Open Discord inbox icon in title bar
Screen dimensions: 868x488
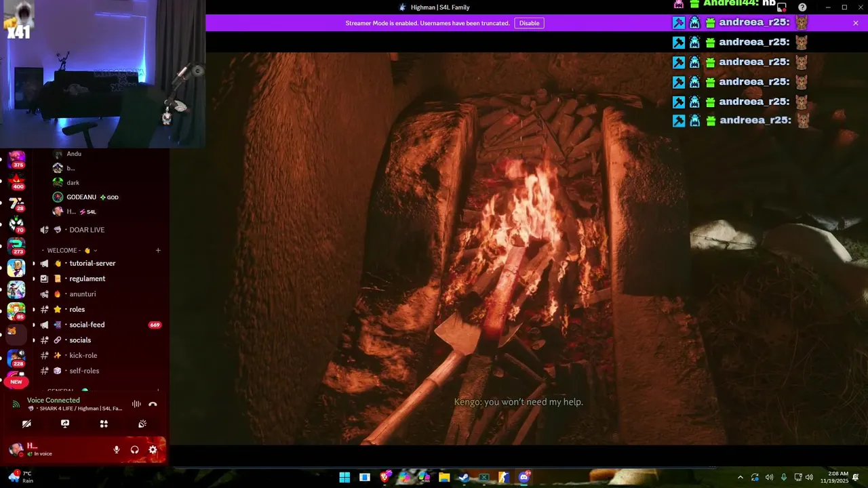click(x=782, y=7)
